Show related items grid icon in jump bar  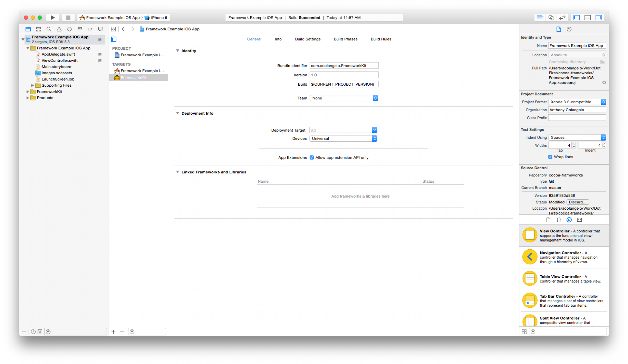(113, 29)
